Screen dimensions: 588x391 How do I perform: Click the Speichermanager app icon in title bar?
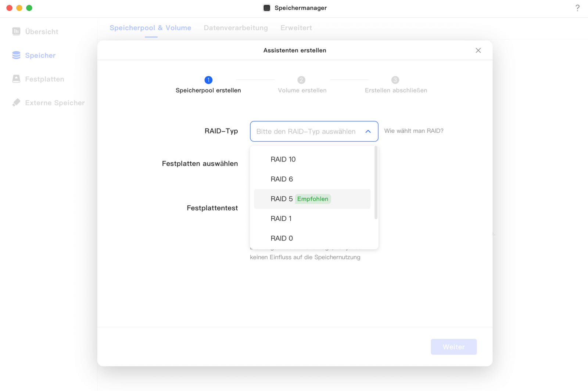click(x=267, y=8)
